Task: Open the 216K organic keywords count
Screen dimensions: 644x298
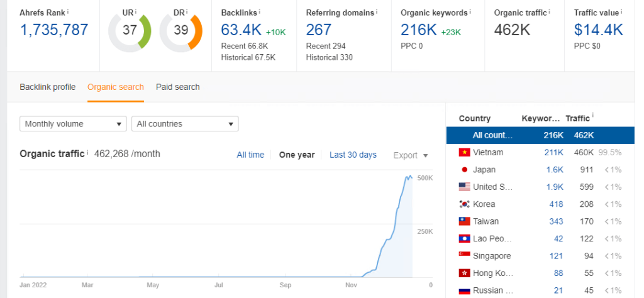Action: (419, 30)
